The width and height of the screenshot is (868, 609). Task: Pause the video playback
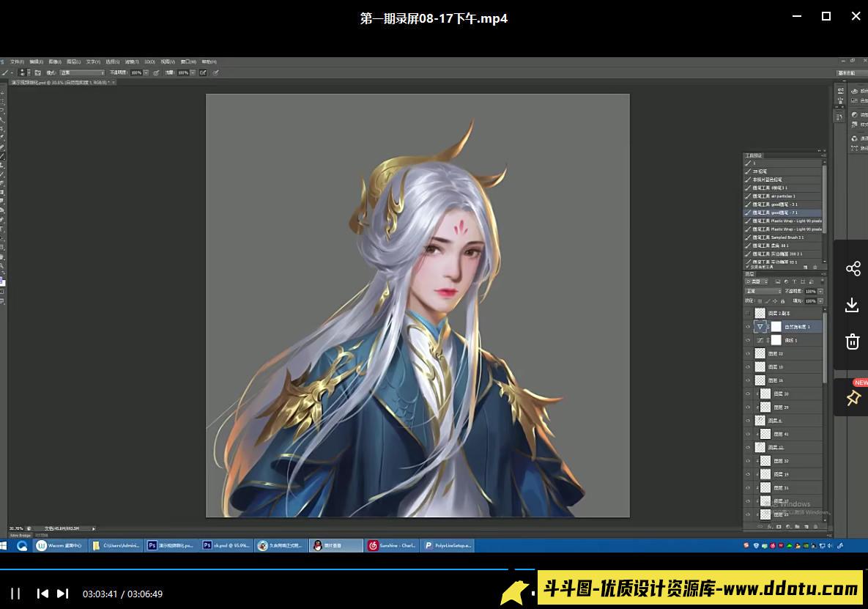pyautogui.click(x=15, y=594)
